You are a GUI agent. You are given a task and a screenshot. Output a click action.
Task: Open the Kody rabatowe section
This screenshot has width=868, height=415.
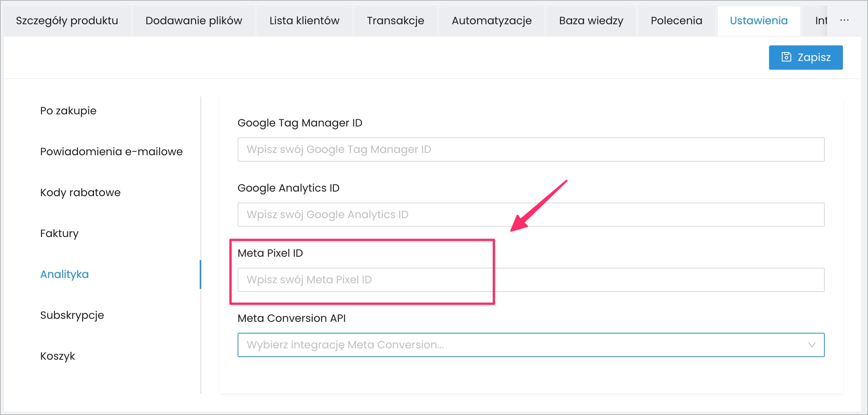80,192
